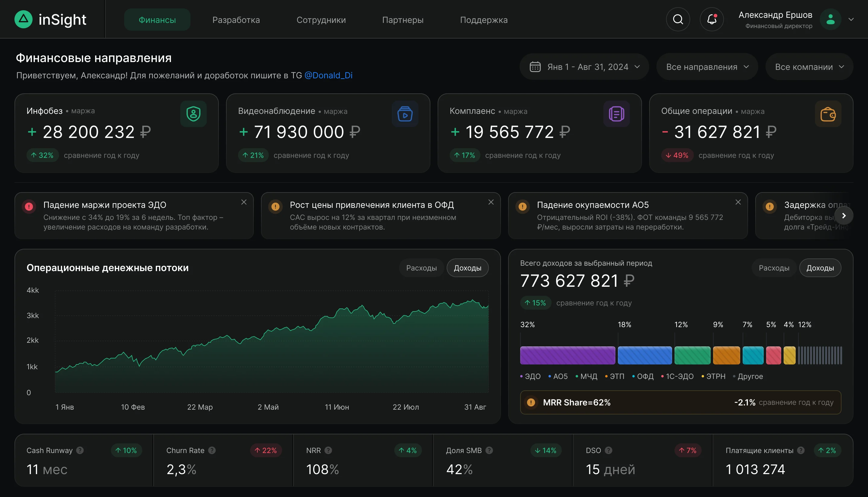Click the 773 627 821 ₽ total value

[577, 281]
